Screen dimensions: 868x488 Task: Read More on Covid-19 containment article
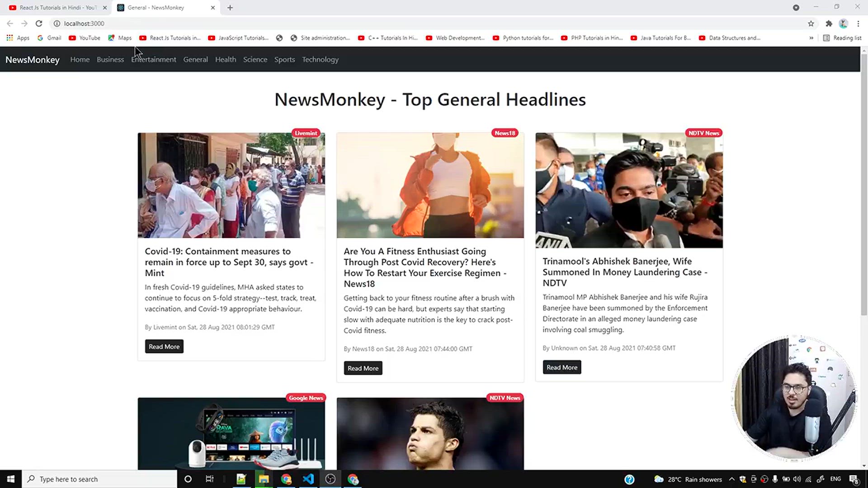click(x=164, y=347)
